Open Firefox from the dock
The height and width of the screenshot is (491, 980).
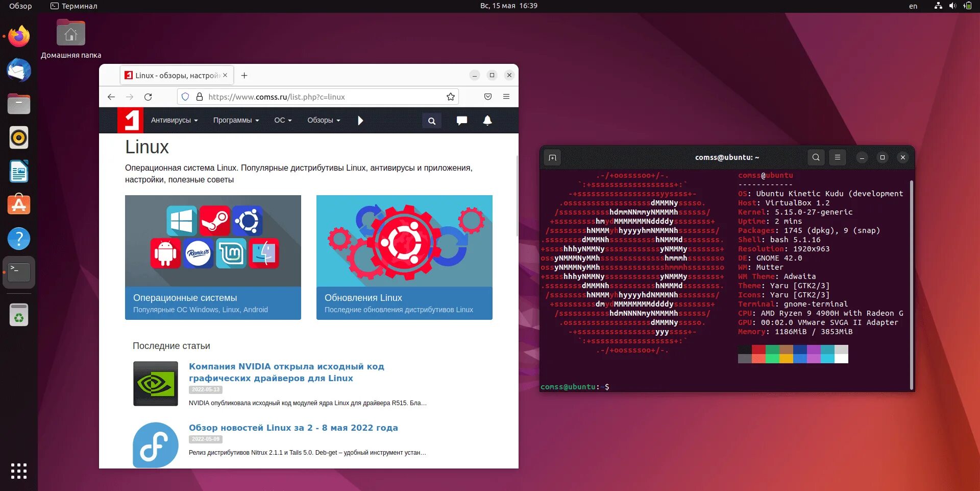(19, 36)
